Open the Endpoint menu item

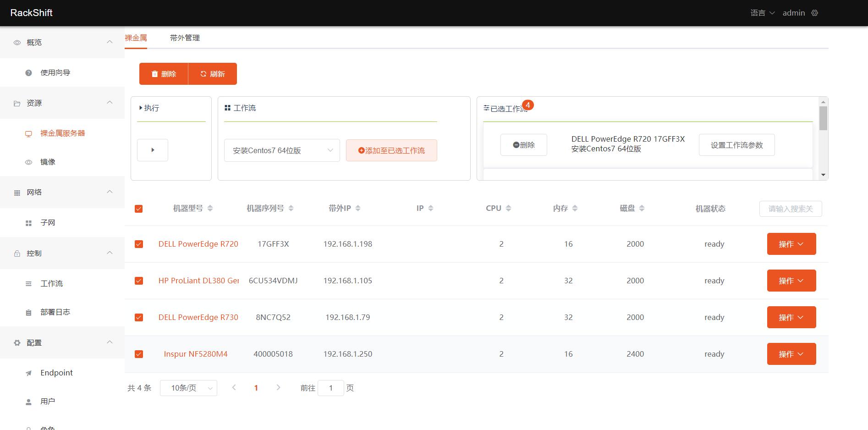[x=62, y=373]
